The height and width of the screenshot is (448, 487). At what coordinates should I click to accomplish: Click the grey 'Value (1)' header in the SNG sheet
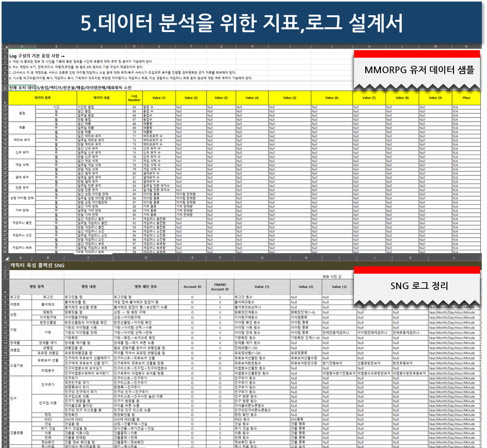click(x=262, y=287)
